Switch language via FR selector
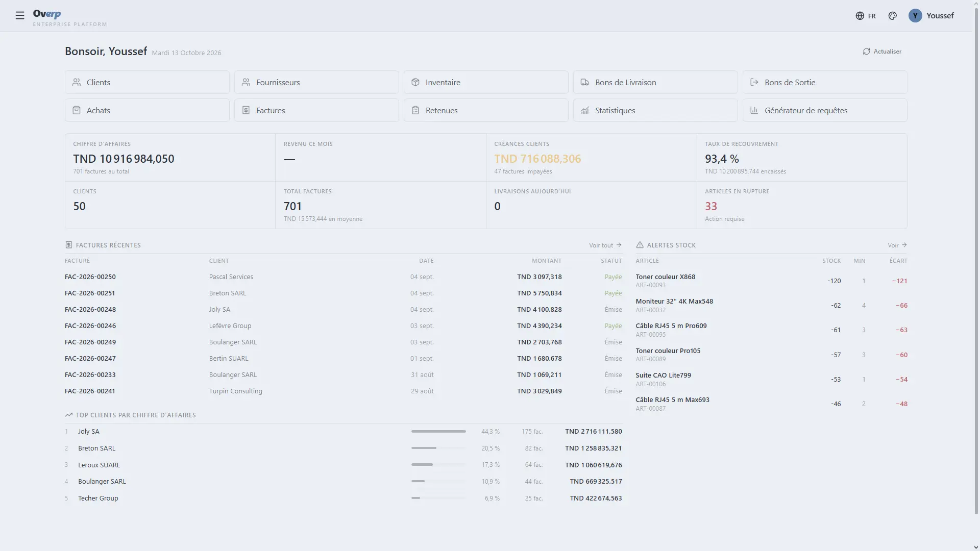The width and height of the screenshot is (980, 551). tap(866, 16)
